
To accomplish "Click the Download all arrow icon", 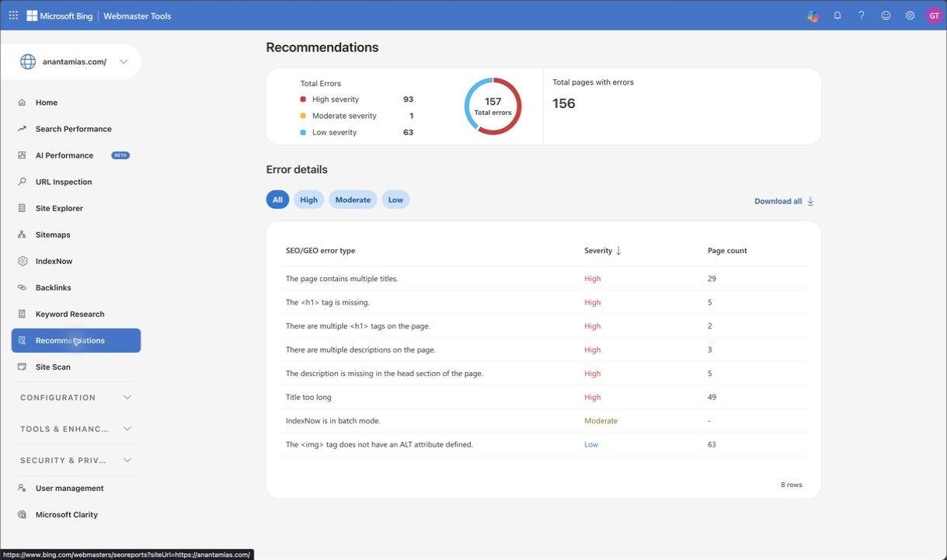I will click(810, 201).
